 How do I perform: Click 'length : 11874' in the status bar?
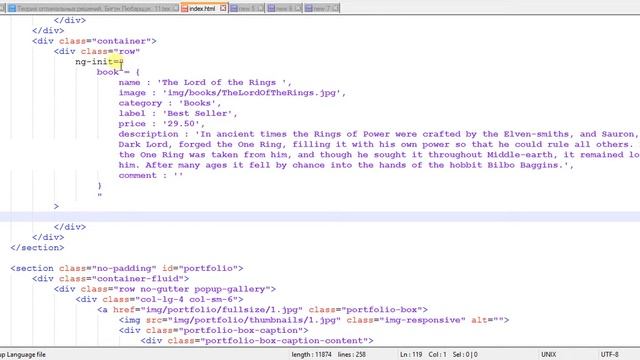pyautogui.click(x=311, y=354)
